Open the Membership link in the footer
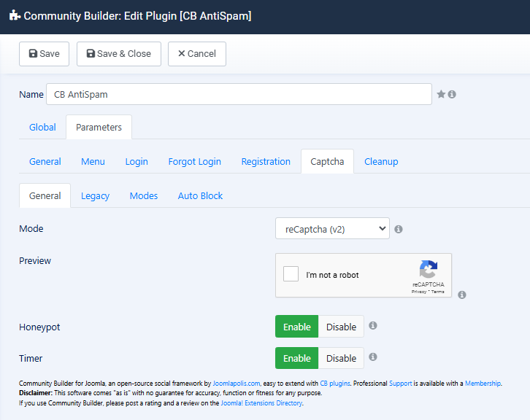The width and height of the screenshot is (530, 420). [x=483, y=384]
